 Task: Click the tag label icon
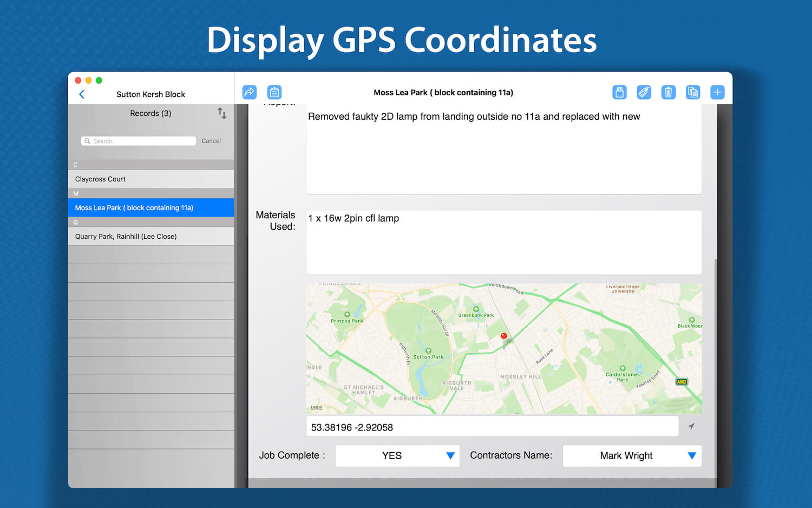(644, 92)
